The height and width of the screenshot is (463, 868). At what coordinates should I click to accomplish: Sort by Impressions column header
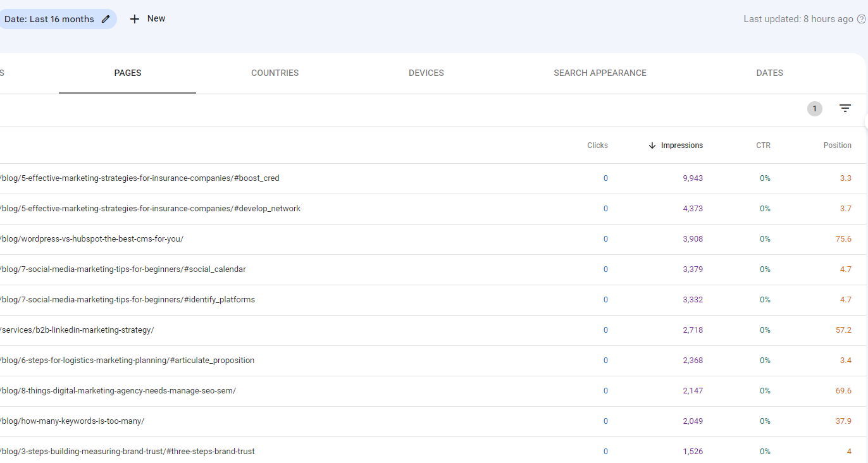point(682,145)
